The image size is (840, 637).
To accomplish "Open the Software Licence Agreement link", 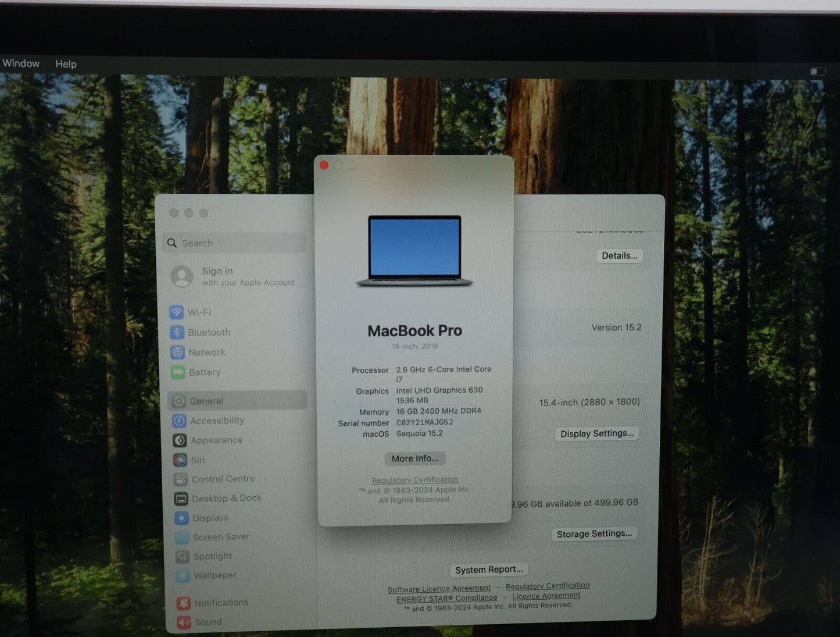I will click(439, 589).
